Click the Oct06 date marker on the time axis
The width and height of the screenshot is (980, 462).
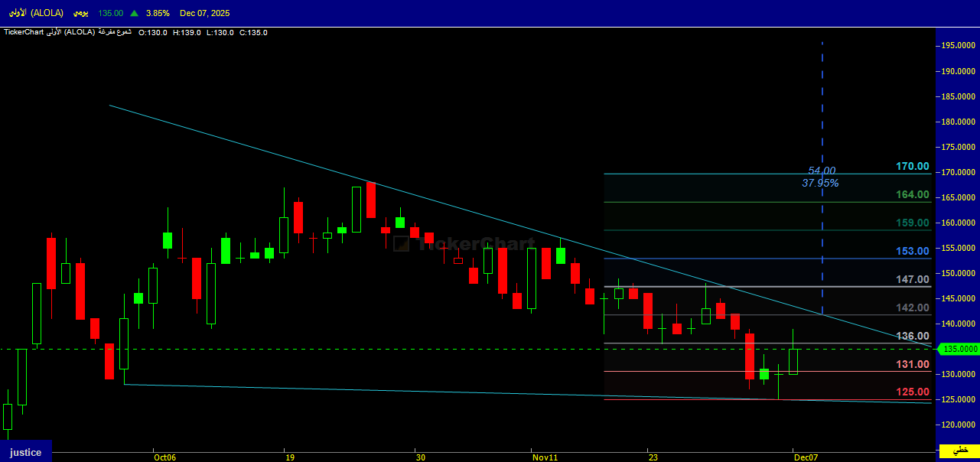pos(164,457)
